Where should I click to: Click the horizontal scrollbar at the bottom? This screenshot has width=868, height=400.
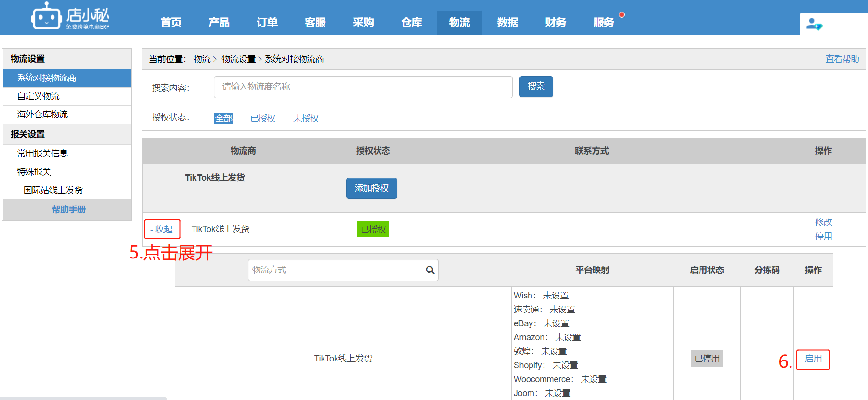pos(83,398)
